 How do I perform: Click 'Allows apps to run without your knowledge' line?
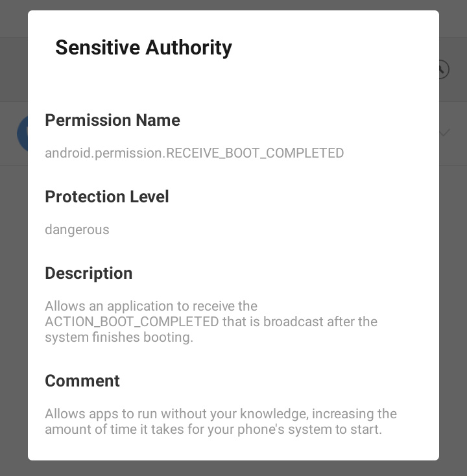click(221, 414)
